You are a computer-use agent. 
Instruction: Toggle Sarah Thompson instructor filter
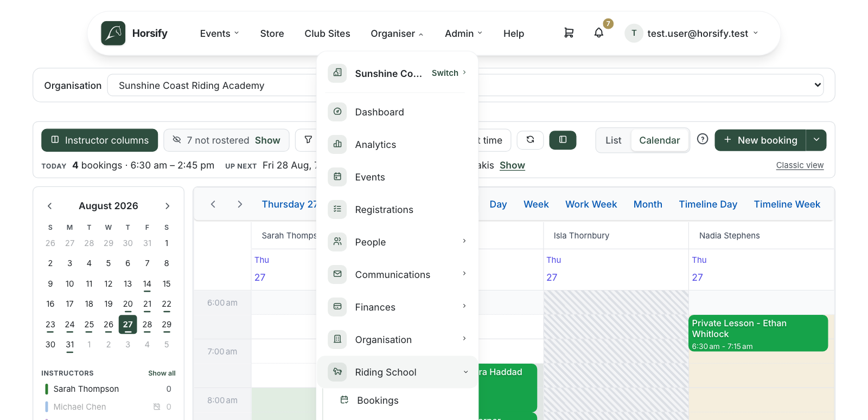point(108,389)
